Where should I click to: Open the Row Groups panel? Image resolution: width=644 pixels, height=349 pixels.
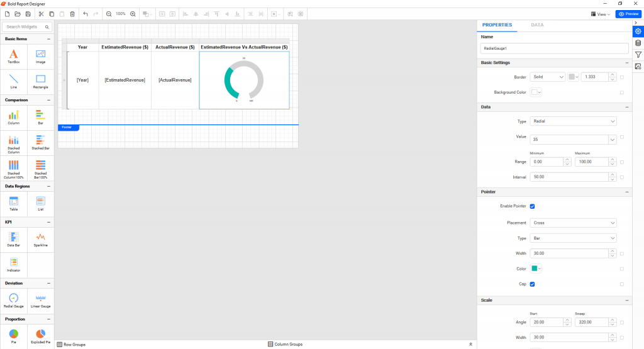pyautogui.click(x=71, y=345)
